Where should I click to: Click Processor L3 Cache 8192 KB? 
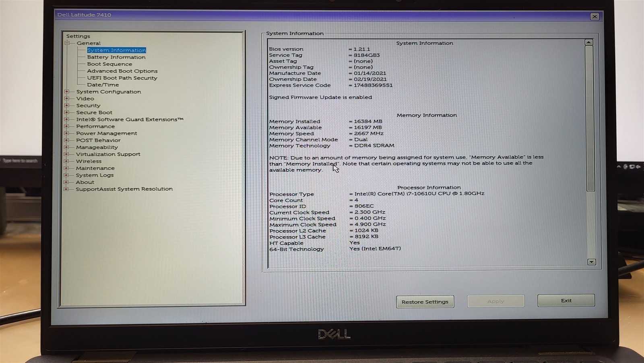[x=367, y=236]
